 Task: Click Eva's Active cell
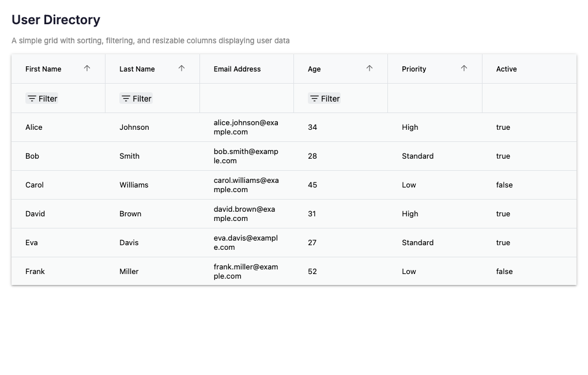coord(503,243)
